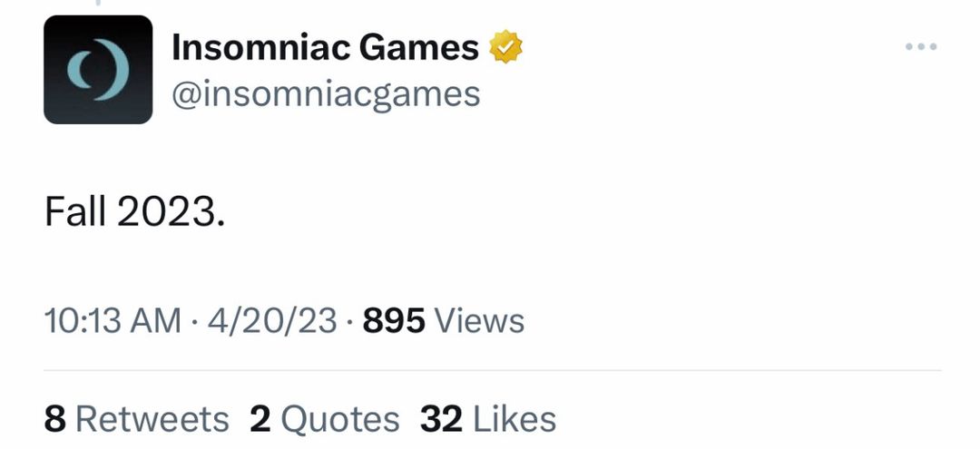Show the 32 Likes list

tap(488, 419)
